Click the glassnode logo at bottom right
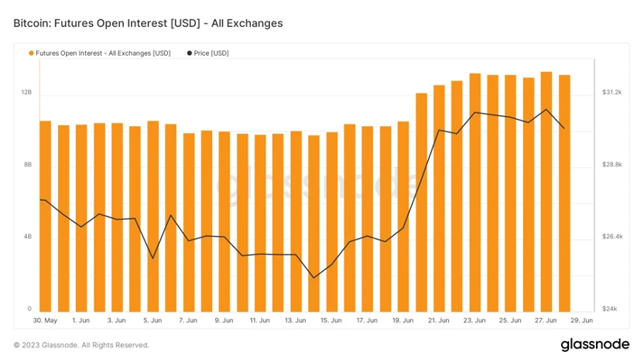The height and width of the screenshot is (362, 644). coord(594,344)
